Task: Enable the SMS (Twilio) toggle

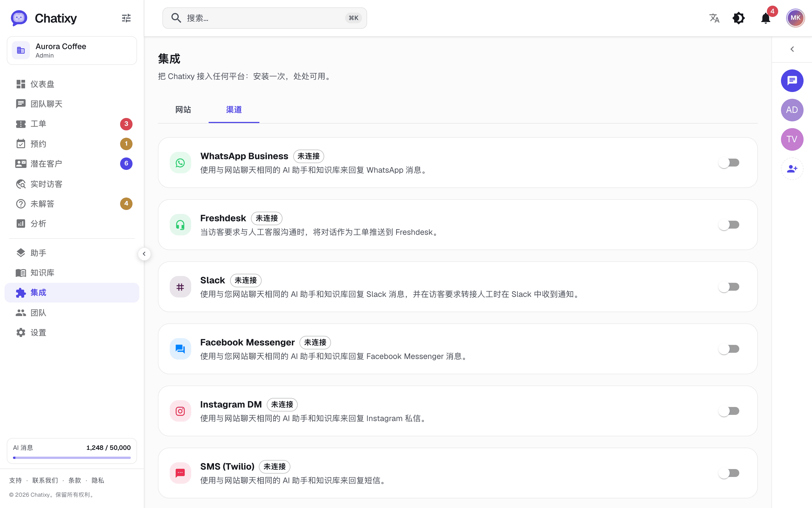Action: 729,473
